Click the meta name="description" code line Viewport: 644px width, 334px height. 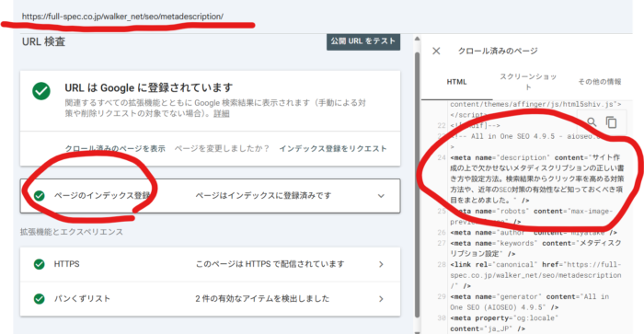click(536, 179)
